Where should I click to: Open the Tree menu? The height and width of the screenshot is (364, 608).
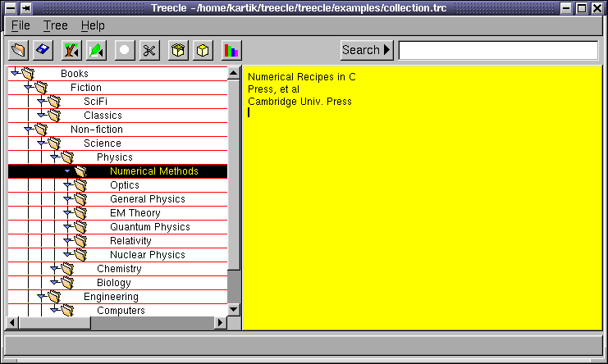pyautogui.click(x=56, y=25)
